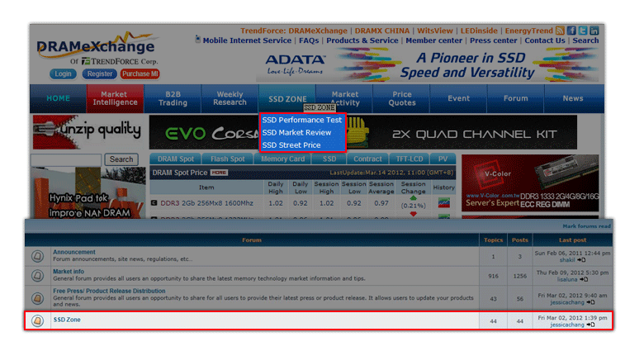
Task: Open the LinkedIn page icon
Action: [594, 31]
